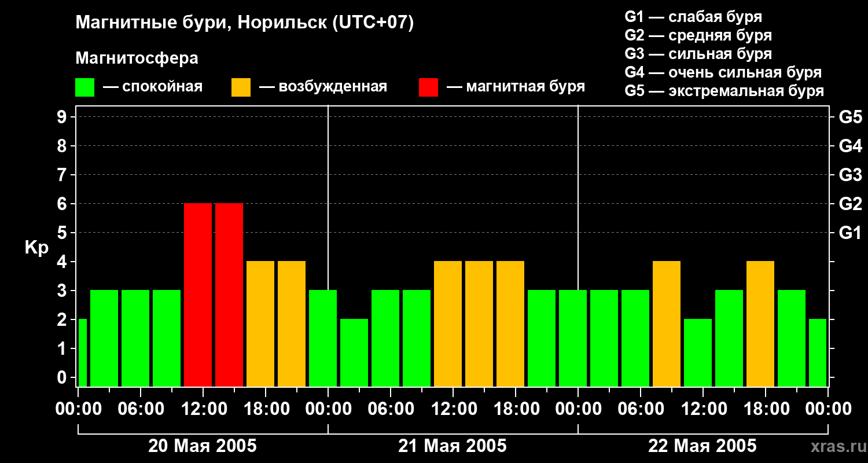Click the red 'магнитная буря' legend swatch

coord(428,87)
